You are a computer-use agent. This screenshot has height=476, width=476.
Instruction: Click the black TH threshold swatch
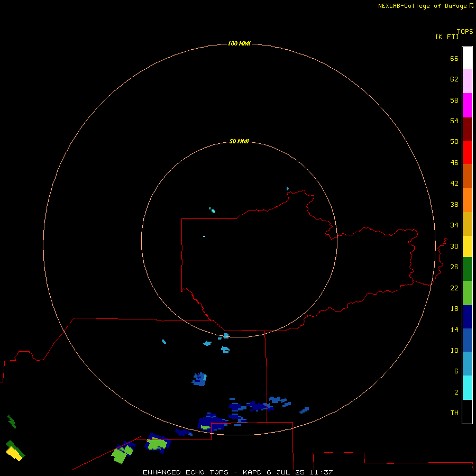pyautogui.click(x=467, y=411)
